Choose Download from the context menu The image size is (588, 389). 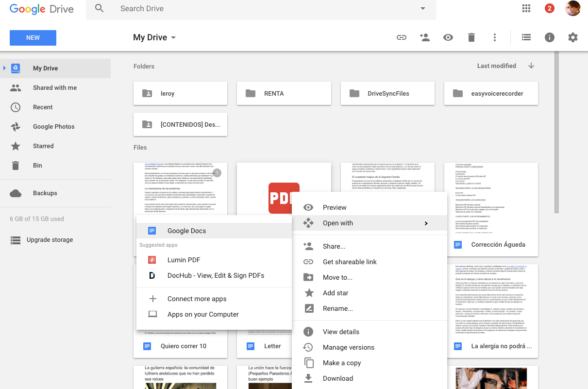tap(338, 378)
